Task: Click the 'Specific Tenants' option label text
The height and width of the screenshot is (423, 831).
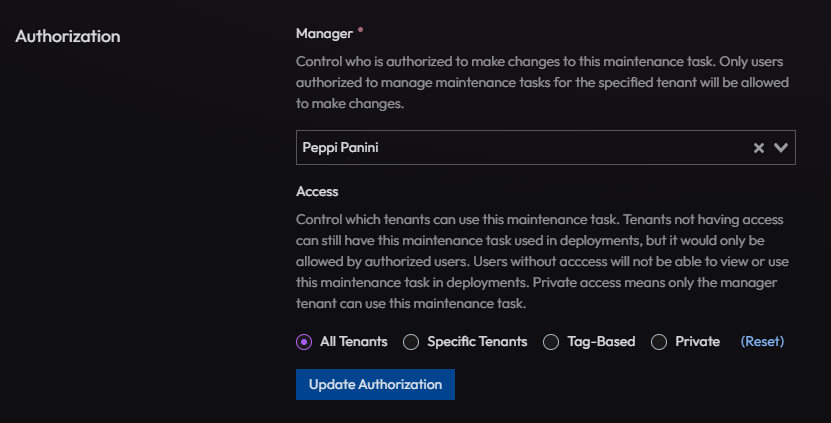Action: coord(477,341)
